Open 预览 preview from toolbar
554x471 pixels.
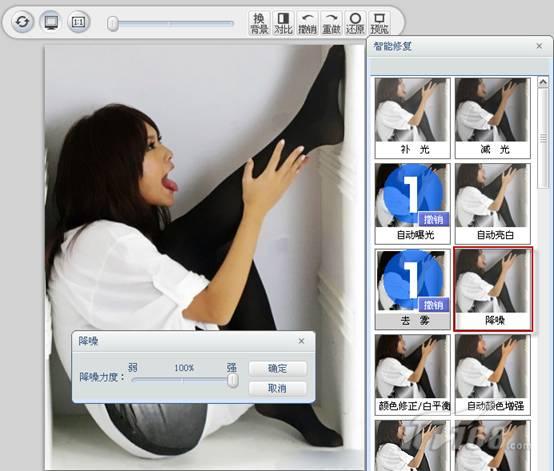[x=379, y=23]
